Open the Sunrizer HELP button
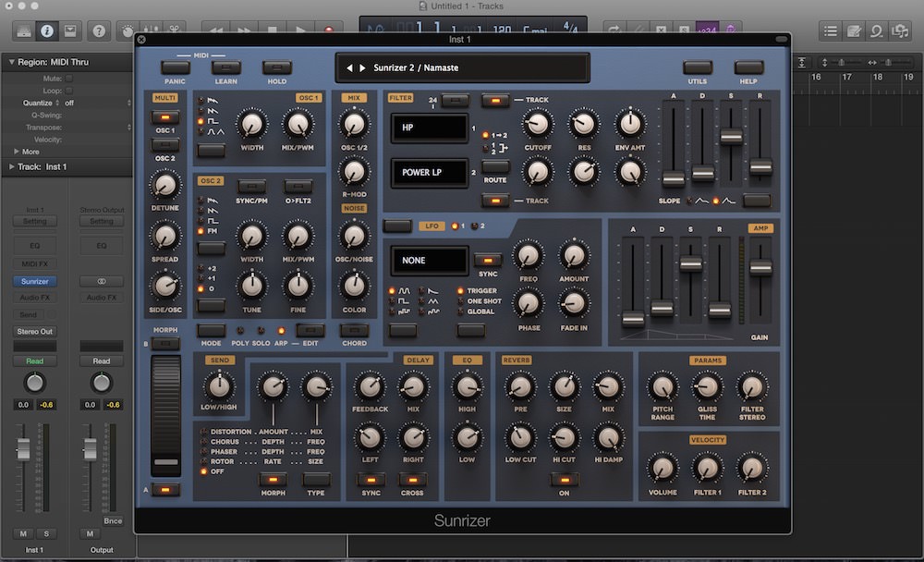The width and height of the screenshot is (924, 562). click(748, 67)
